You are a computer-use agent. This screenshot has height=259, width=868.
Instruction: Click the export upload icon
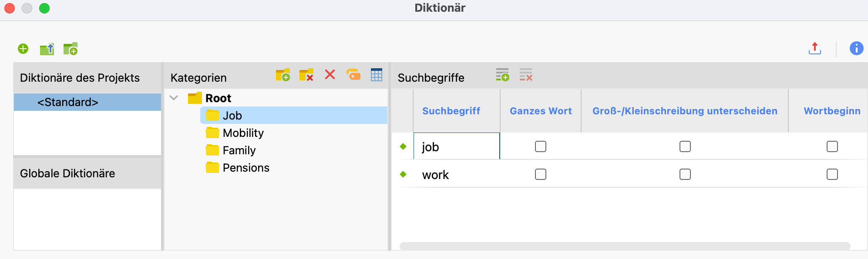(x=814, y=48)
